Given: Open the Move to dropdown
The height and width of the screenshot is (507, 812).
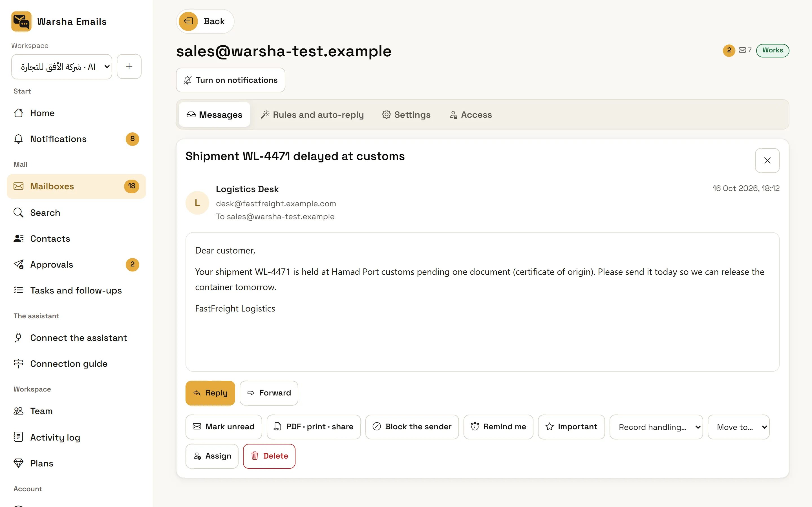Looking at the screenshot, I should click(x=738, y=427).
